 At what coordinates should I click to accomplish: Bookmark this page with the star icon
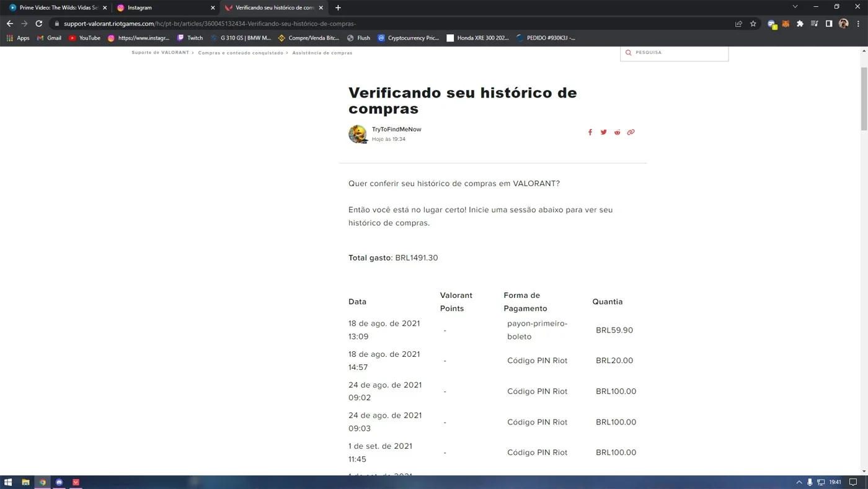pos(753,24)
